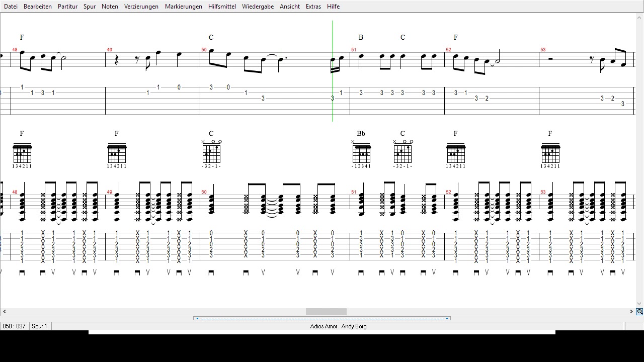Open the Bearbeiten menu
The height and width of the screenshot is (362, 644).
point(38,7)
